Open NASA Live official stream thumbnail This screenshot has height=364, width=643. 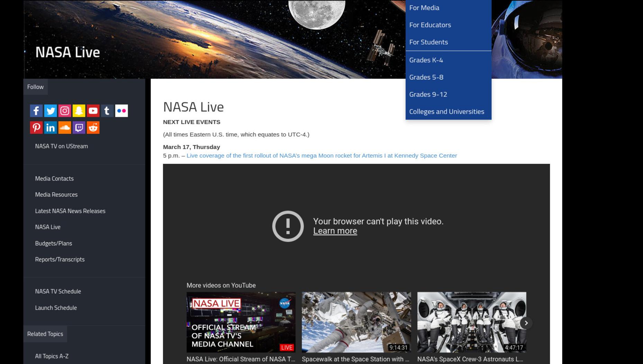(x=241, y=322)
